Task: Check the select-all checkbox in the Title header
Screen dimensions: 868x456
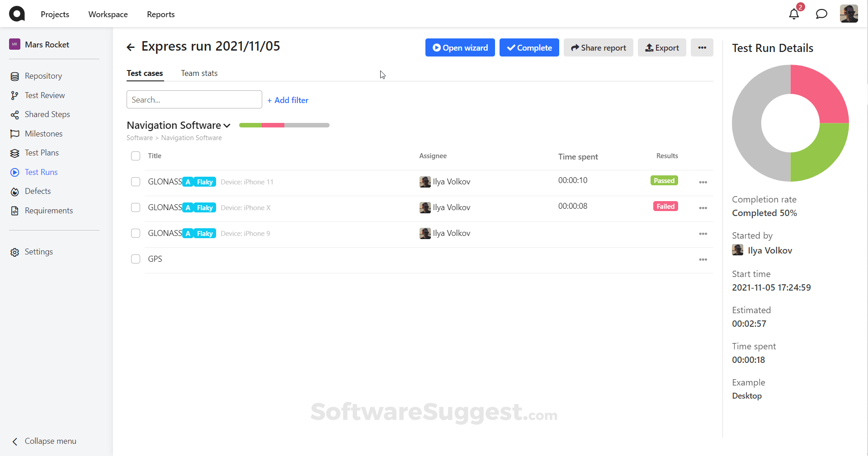Action: [x=135, y=155]
